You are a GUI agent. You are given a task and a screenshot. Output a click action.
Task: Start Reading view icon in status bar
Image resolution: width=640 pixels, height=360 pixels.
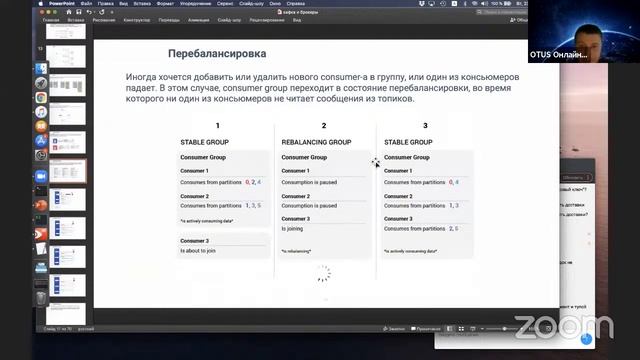coord(473,329)
